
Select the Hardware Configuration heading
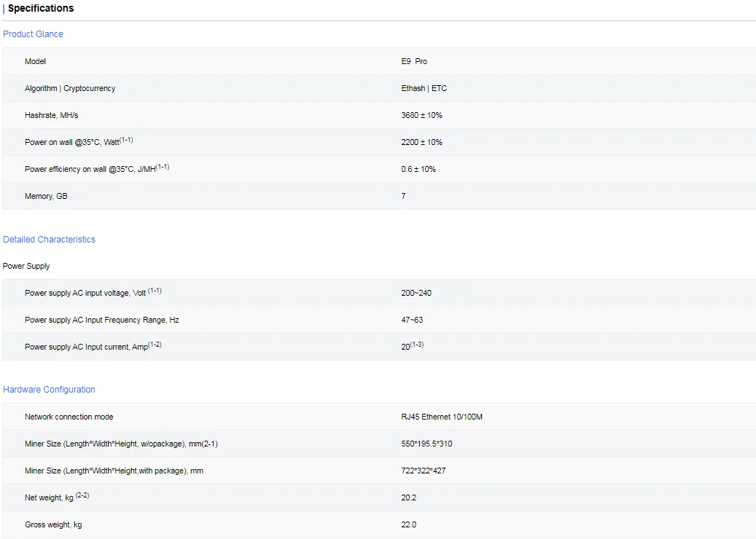49,390
